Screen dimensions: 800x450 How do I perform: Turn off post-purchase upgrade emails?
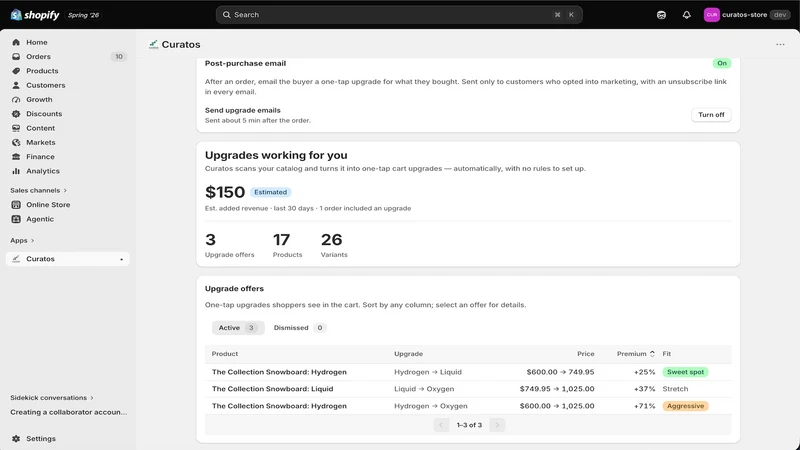click(x=711, y=115)
